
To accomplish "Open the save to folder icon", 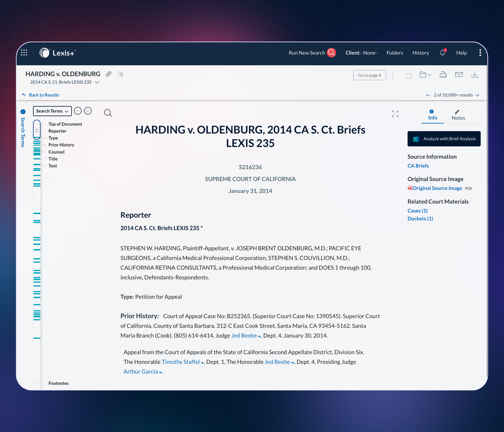I will [x=423, y=75].
